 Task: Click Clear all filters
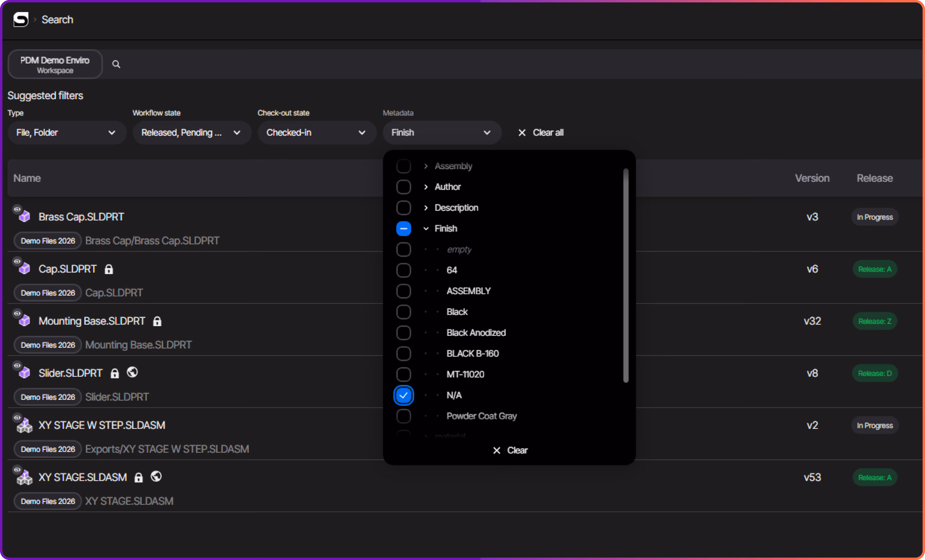point(541,132)
